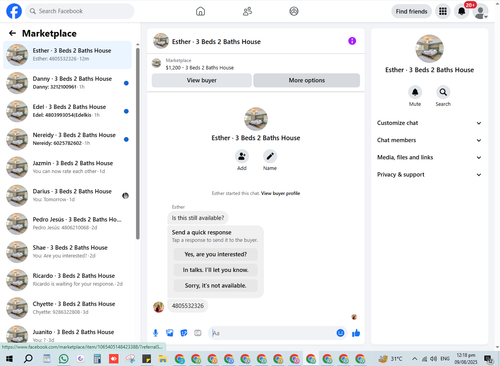Click the message input box

273,333
